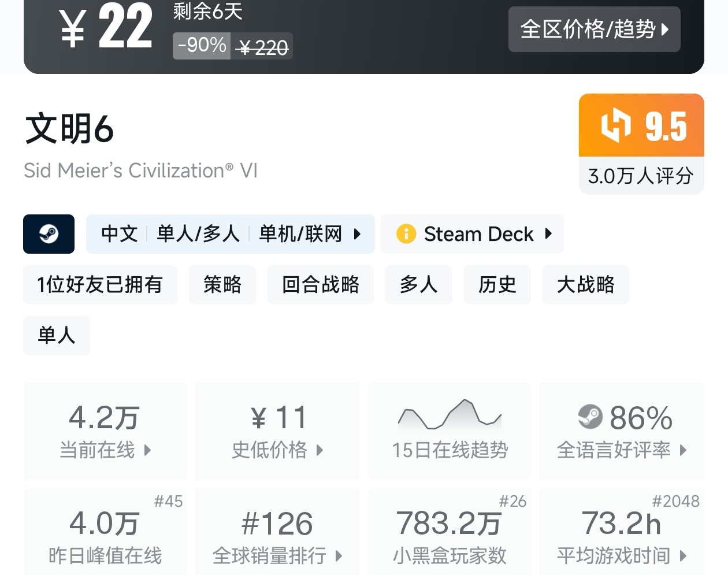Select the 单人 tag
Screen dimensions: 728x575
[x=57, y=335]
